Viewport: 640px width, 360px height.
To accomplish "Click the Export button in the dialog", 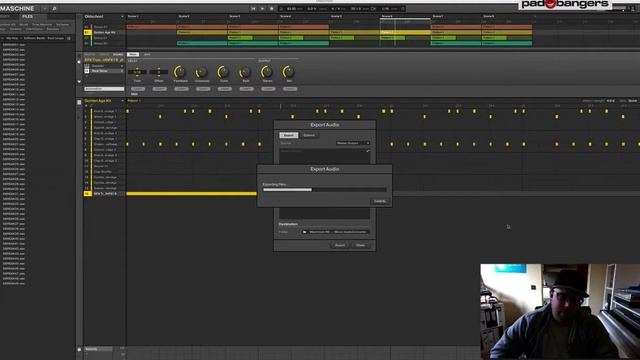I will 340,245.
